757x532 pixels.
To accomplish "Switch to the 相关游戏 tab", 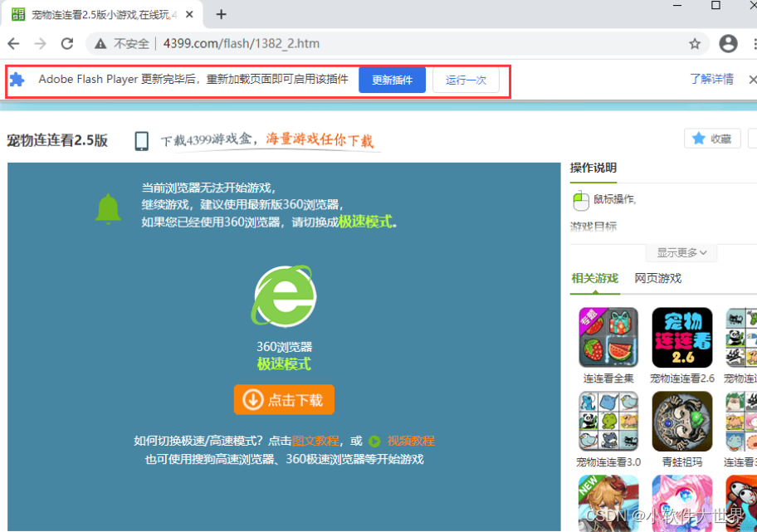I will (595, 279).
